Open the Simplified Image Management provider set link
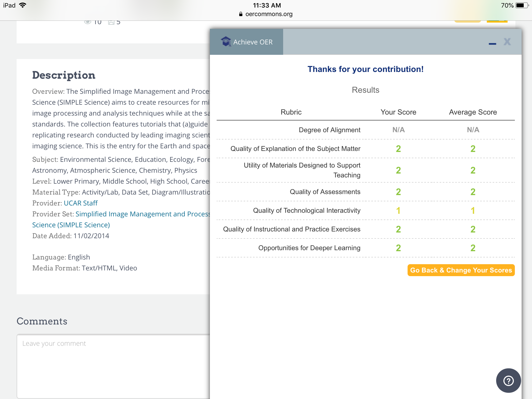Viewport: 532px width, 399px height. [143, 214]
